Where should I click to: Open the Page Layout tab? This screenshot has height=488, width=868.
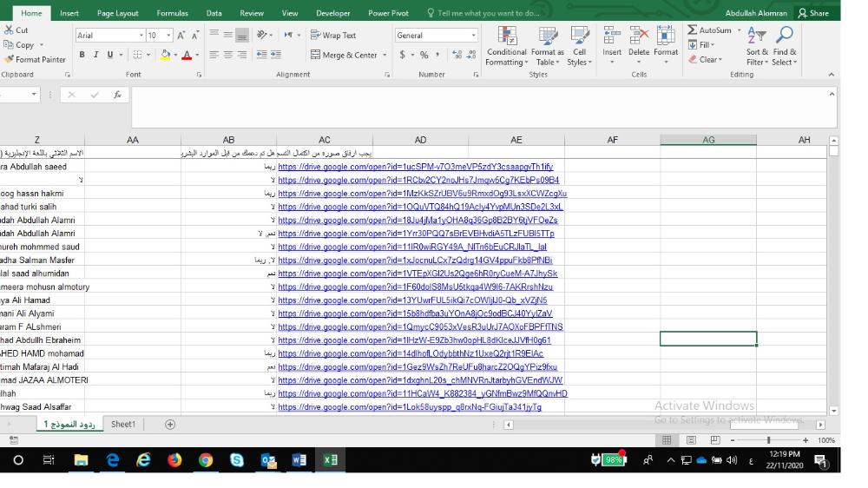point(118,13)
